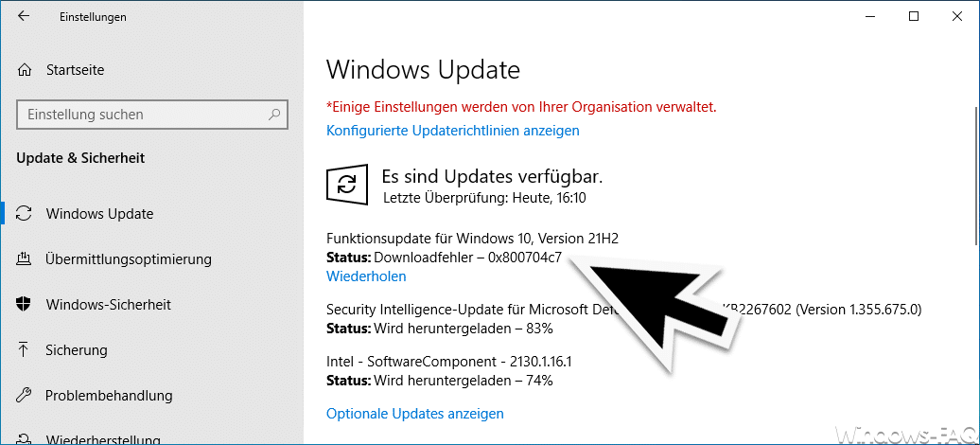Viewport: 980px width, 445px height.
Task: Focus the Einstellung suchen search field
Action: (152, 115)
